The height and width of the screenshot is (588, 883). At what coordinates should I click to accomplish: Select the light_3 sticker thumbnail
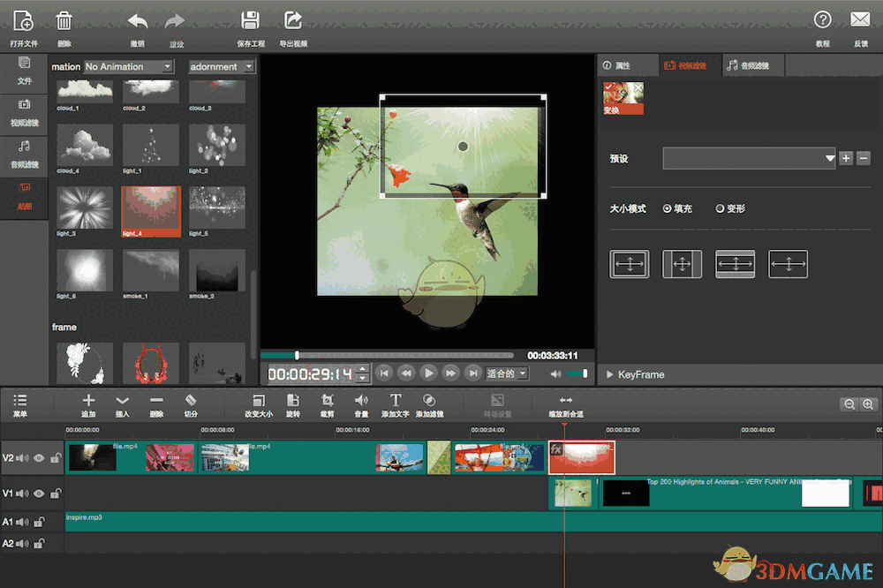[x=85, y=207]
